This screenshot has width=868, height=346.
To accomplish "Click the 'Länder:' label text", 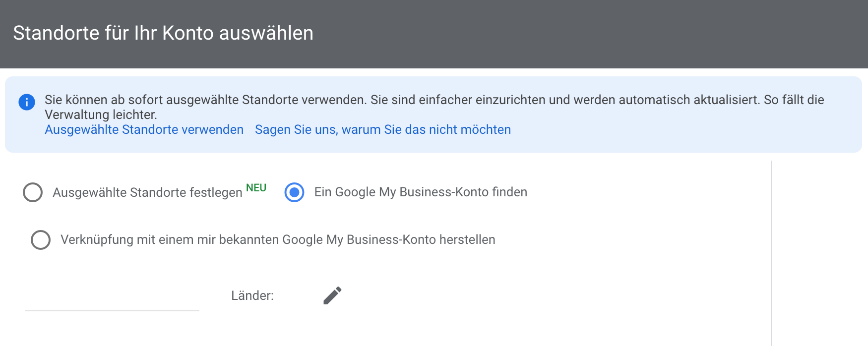I will tap(252, 295).
